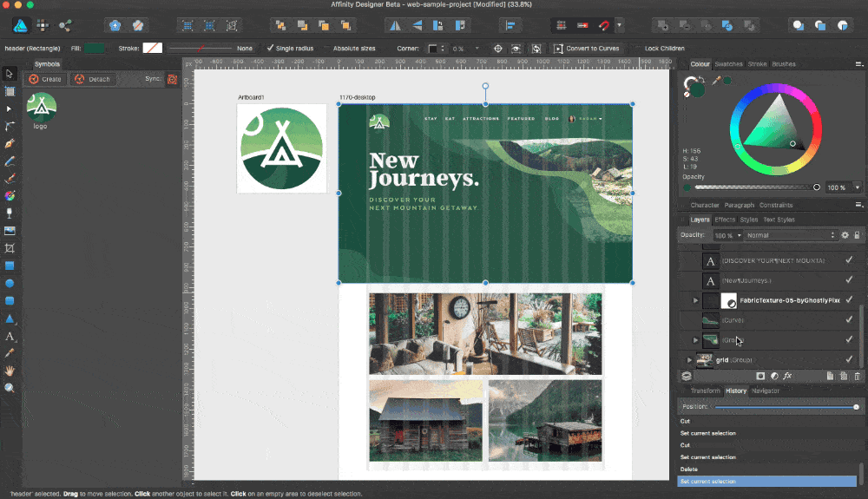The image size is (868, 499).
Task: Click the Convert to Curves button
Action: coord(586,49)
